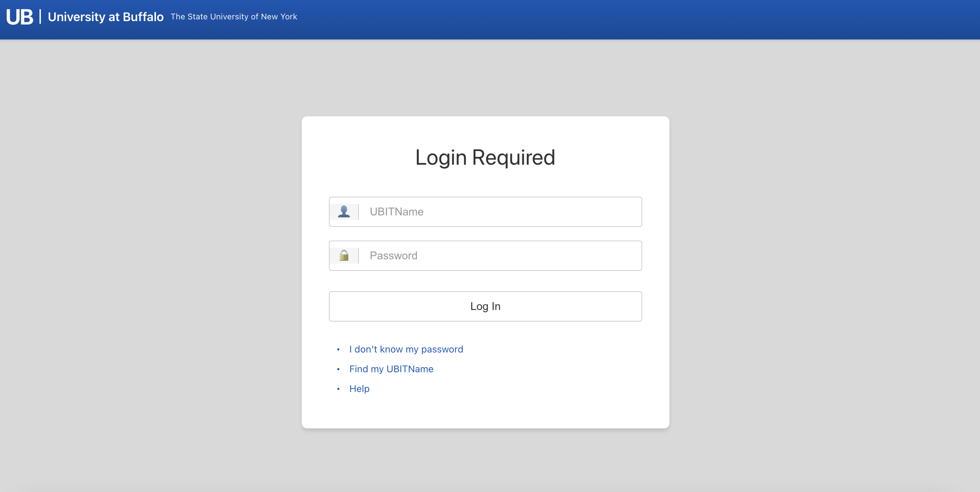Click the padlock icon beside Password
Screen dimensions: 980x492
tap(344, 256)
